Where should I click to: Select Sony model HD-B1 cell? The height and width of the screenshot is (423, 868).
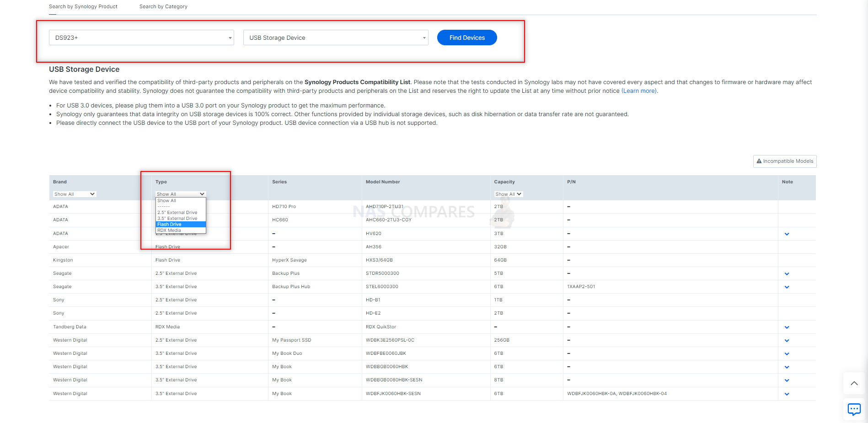coord(373,300)
